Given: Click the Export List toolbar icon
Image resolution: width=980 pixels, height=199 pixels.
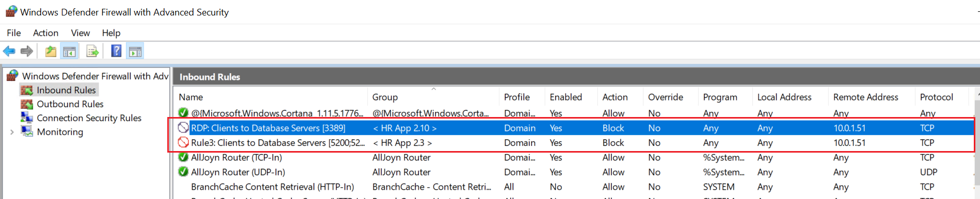Looking at the screenshot, I should click(92, 51).
